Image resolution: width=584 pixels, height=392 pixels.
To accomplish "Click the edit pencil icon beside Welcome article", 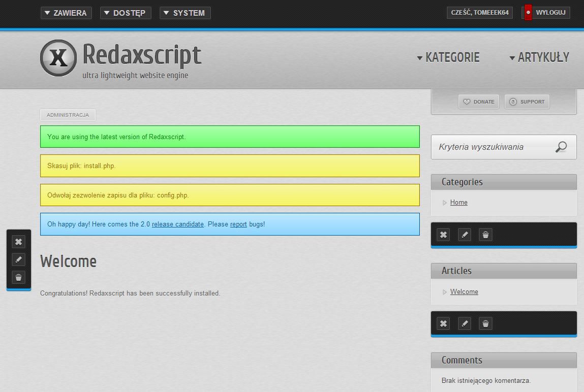I will coord(19,259).
